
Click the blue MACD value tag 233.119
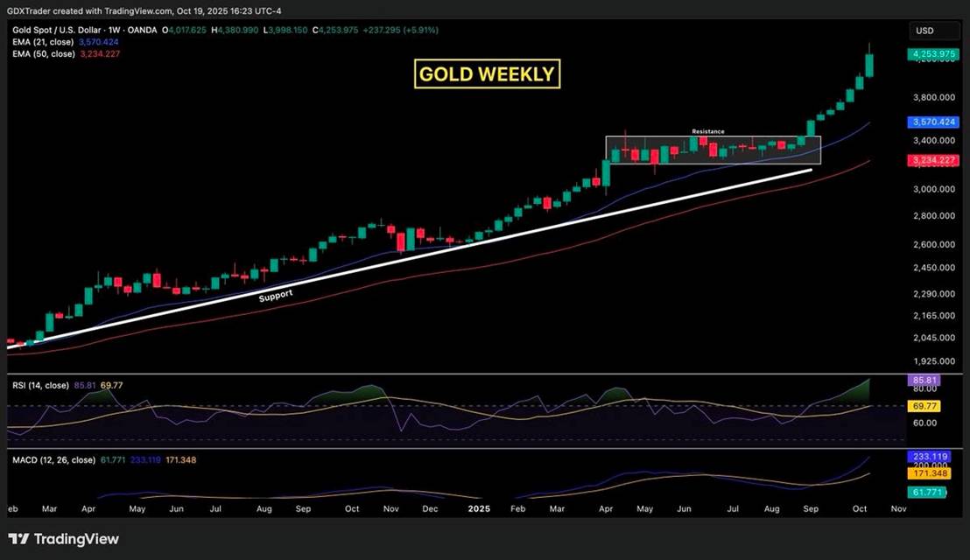(x=929, y=457)
